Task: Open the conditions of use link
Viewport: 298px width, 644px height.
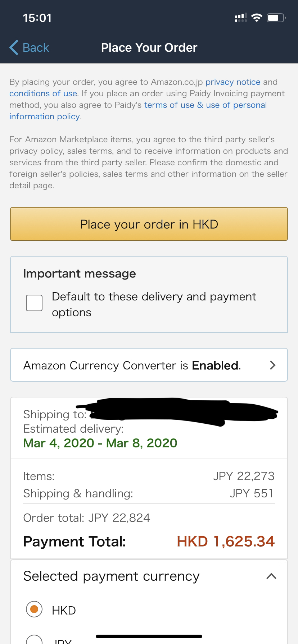Action: click(x=43, y=93)
